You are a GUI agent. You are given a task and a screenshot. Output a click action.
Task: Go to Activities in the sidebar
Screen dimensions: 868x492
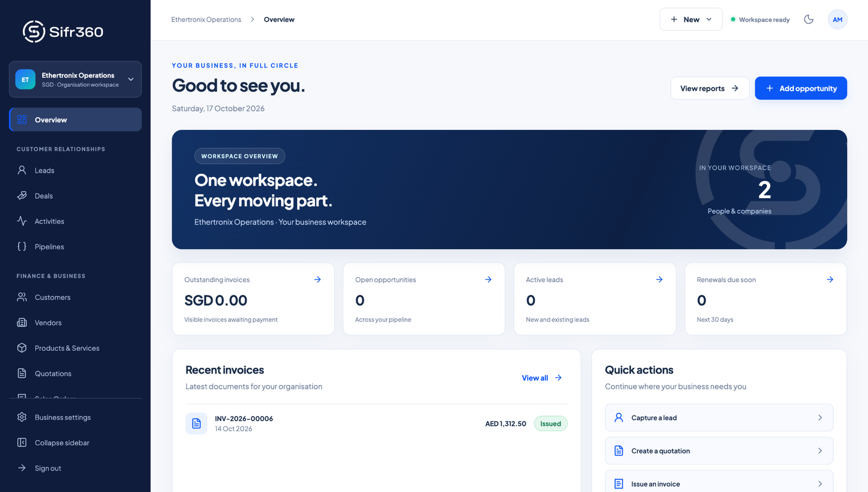75,221
